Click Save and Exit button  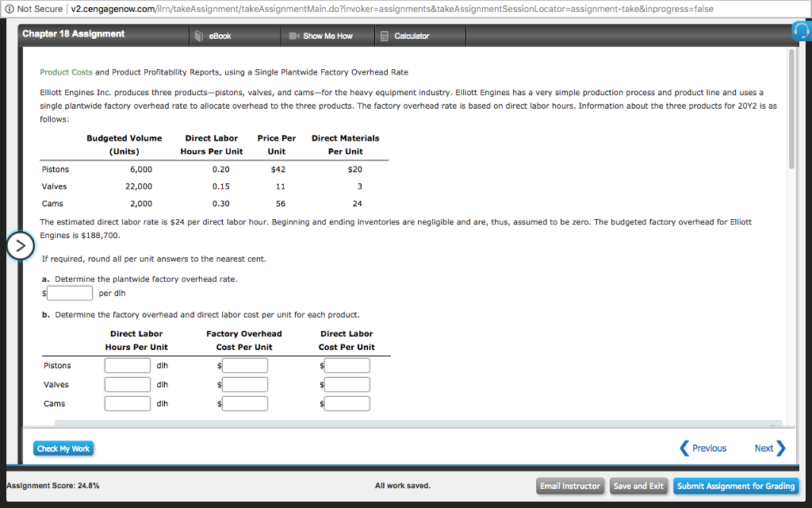tap(638, 486)
